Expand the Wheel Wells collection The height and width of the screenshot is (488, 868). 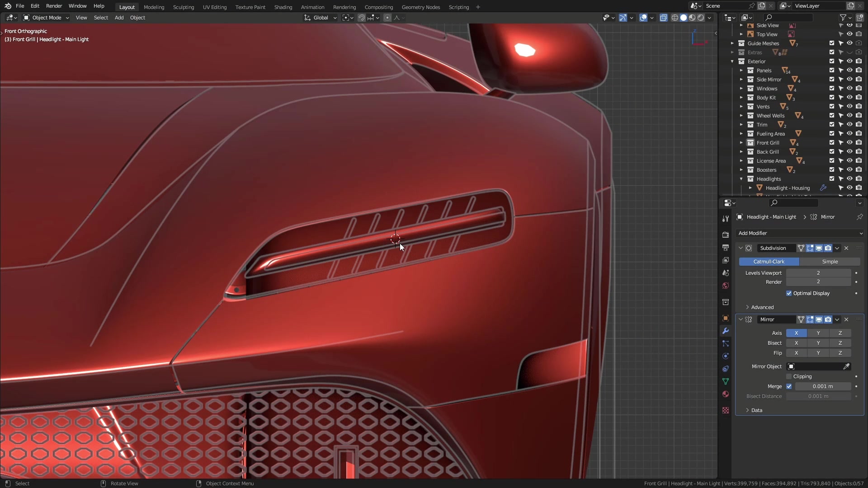click(x=741, y=116)
